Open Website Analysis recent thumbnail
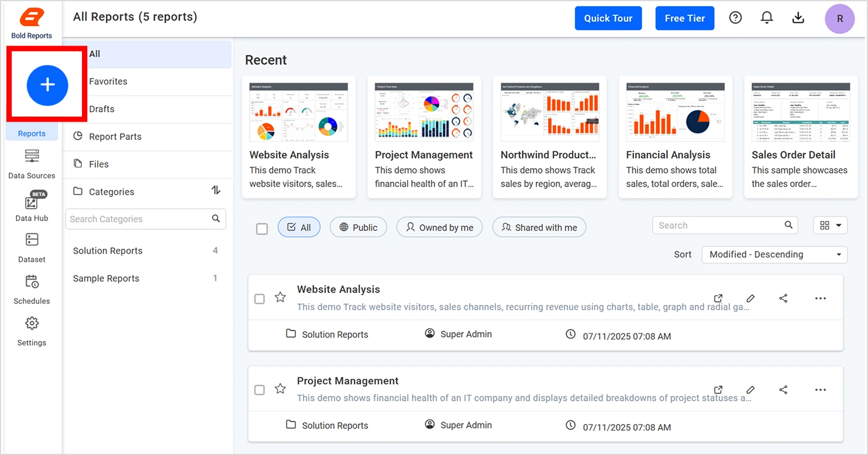 pyautogui.click(x=298, y=112)
